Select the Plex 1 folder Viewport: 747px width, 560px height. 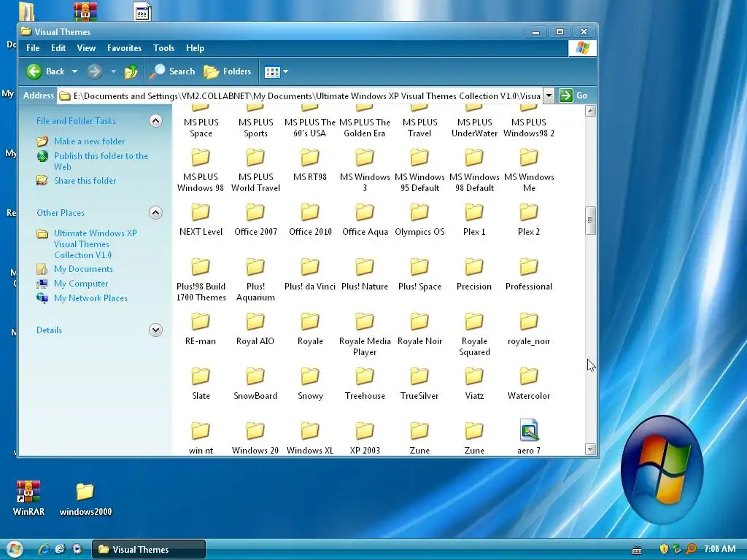[x=474, y=219]
